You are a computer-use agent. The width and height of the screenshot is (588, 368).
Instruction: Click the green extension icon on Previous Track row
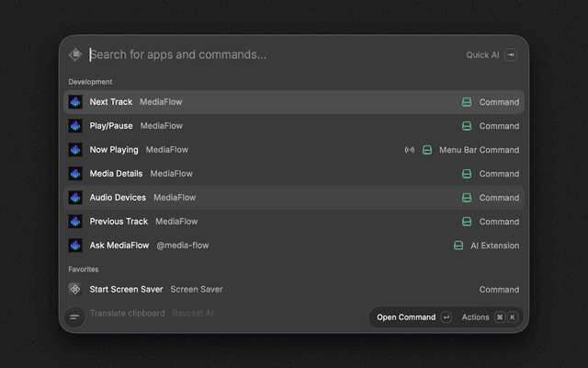coord(467,222)
